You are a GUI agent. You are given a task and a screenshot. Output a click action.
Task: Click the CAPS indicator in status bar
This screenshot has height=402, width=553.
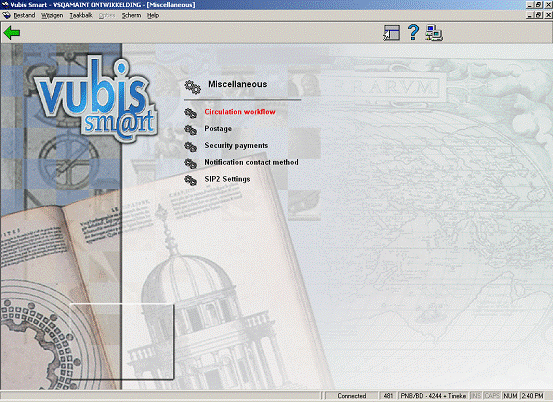(492, 396)
